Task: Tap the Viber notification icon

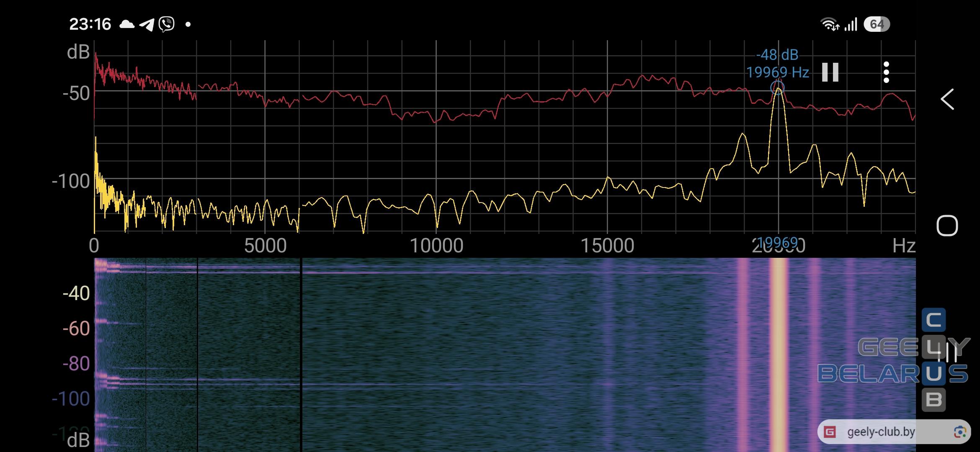Action: [167, 24]
